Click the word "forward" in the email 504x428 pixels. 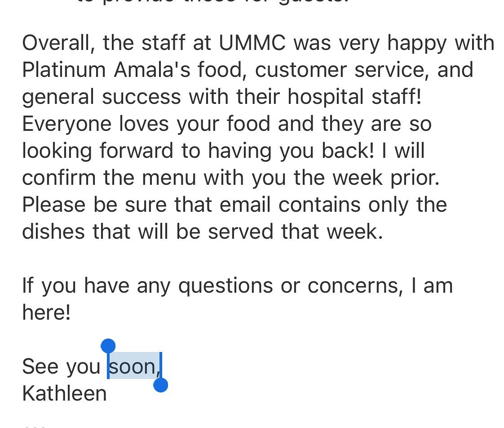[x=137, y=151]
